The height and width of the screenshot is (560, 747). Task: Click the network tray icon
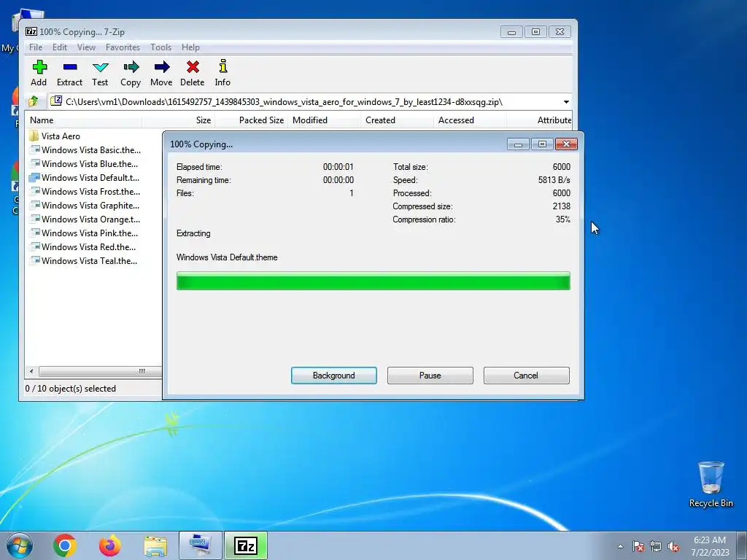(x=656, y=547)
